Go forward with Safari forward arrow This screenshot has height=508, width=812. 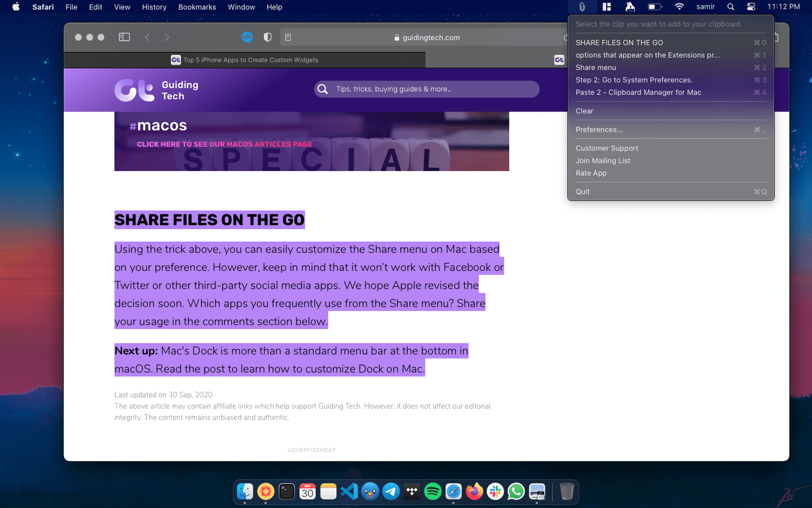tap(167, 37)
